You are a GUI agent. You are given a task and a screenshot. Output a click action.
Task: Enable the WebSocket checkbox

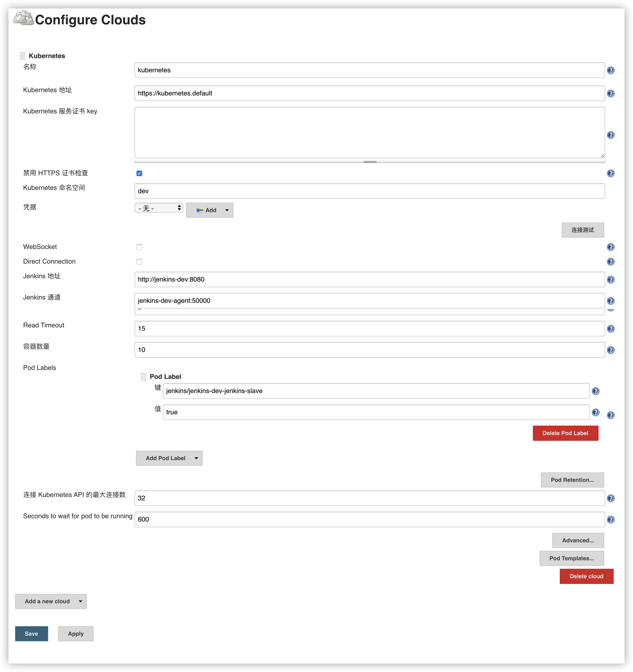pos(139,247)
